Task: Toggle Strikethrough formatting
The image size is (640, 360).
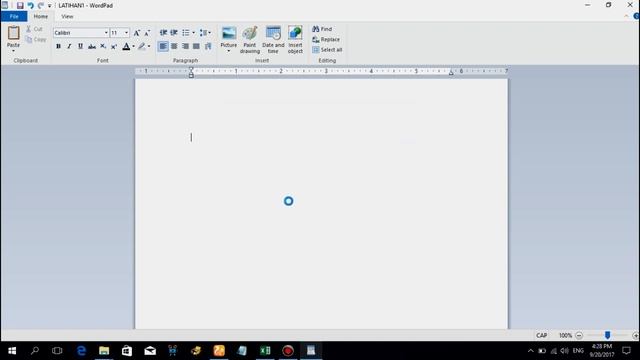Action: (x=92, y=47)
